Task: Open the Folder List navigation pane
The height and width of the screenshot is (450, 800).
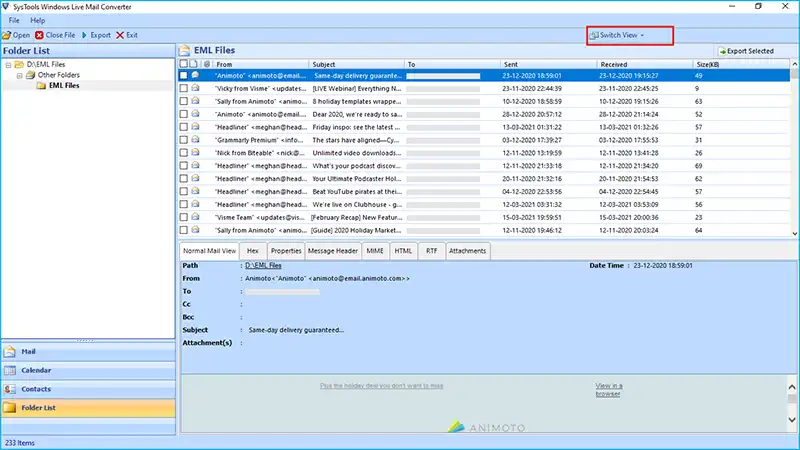Action: point(88,408)
